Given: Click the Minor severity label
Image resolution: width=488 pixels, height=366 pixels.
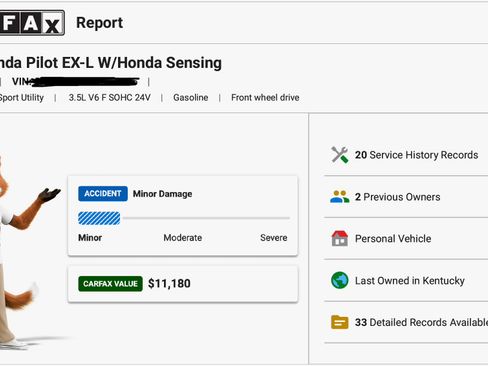Looking at the screenshot, I should pyautogui.click(x=90, y=238).
